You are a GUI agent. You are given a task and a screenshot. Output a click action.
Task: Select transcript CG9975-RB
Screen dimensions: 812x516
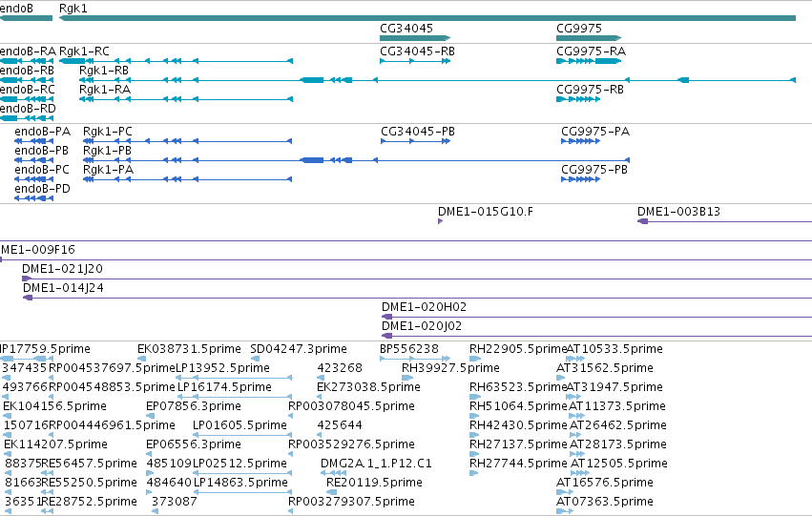tap(590, 90)
